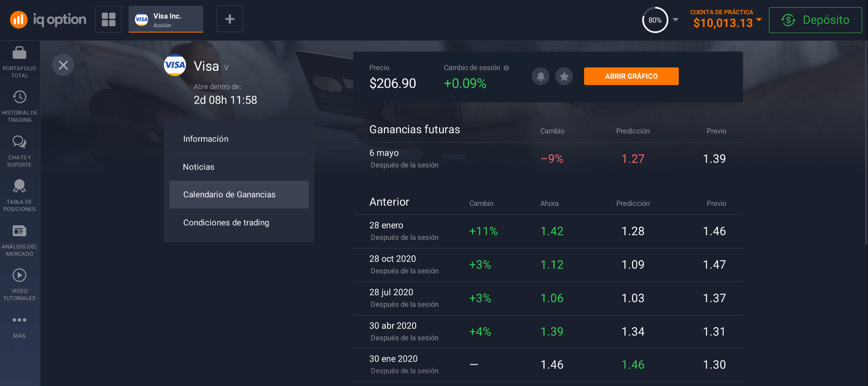Click the 1.12 Ahora value
The image size is (868, 386).
[x=552, y=265]
